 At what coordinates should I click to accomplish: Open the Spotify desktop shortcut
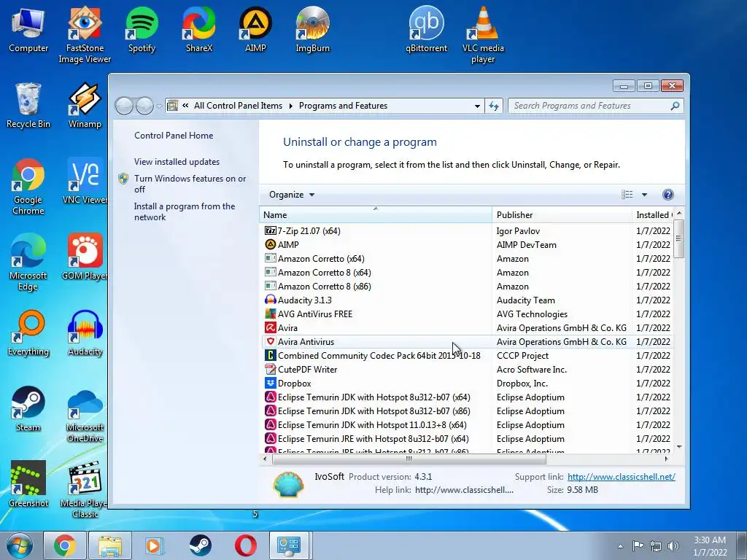pyautogui.click(x=142, y=30)
